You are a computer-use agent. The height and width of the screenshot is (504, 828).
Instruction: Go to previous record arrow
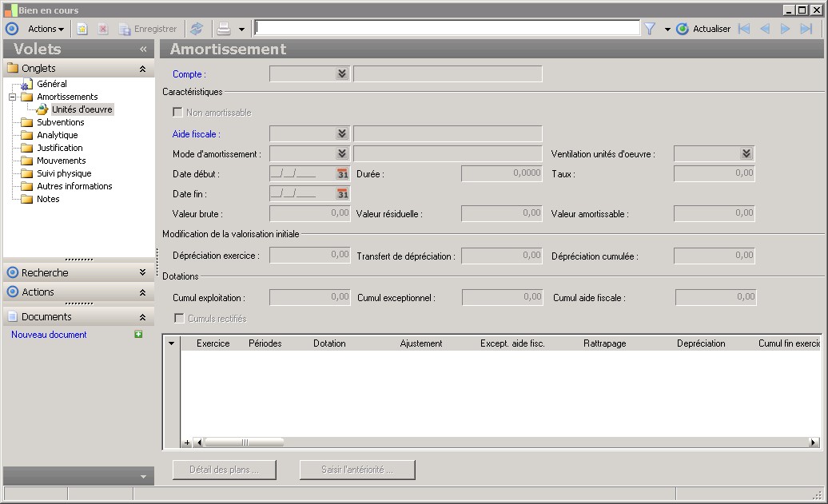pyautogui.click(x=765, y=29)
